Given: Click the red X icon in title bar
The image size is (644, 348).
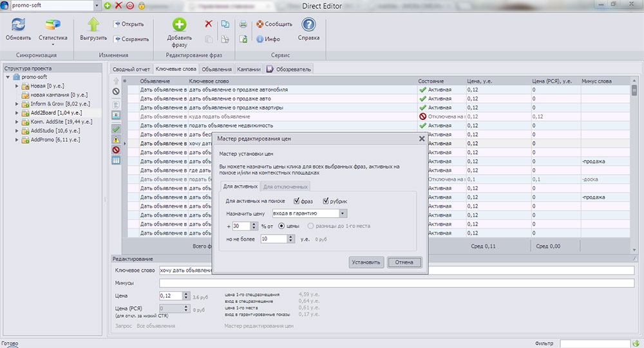Looking at the screenshot, I should [118, 5].
